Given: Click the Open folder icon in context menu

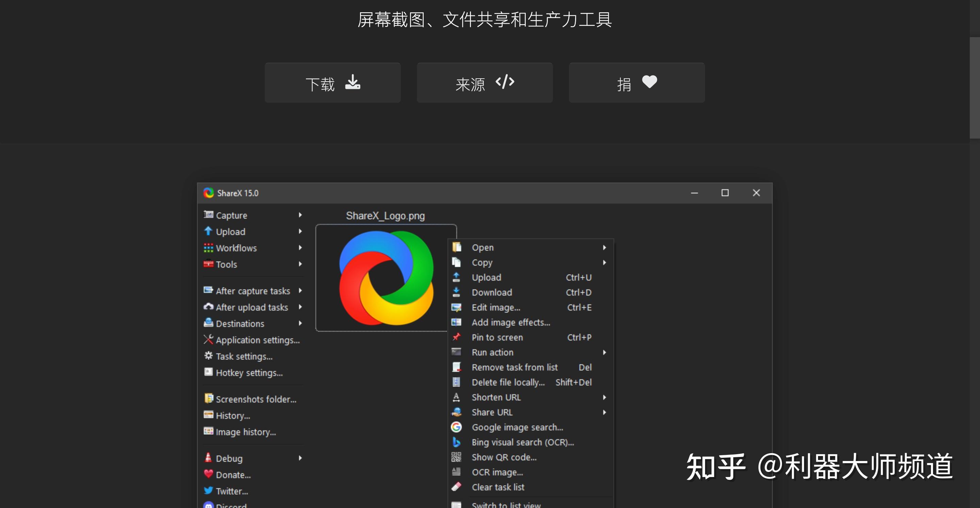Looking at the screenshot, I should point(457,247).
